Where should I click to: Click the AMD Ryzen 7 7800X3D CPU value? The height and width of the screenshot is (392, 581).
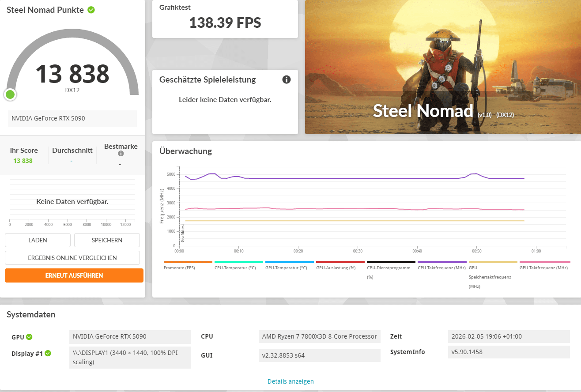point(320,337)
